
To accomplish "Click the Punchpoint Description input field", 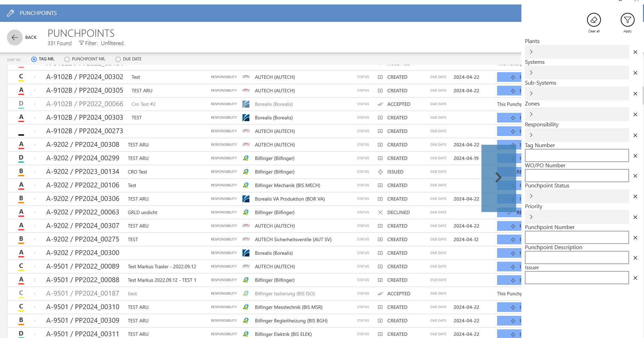I will [x=577, y=257].
